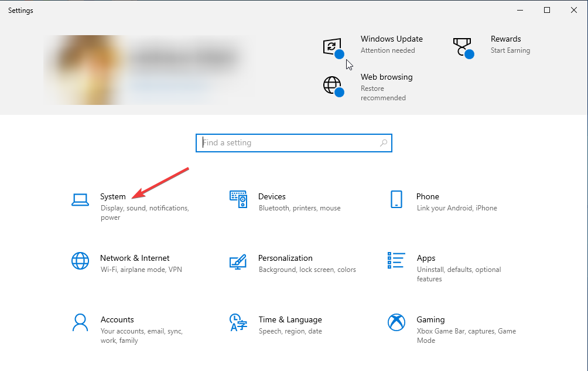
Task: Click the Apps list icon
Action: 396,260
